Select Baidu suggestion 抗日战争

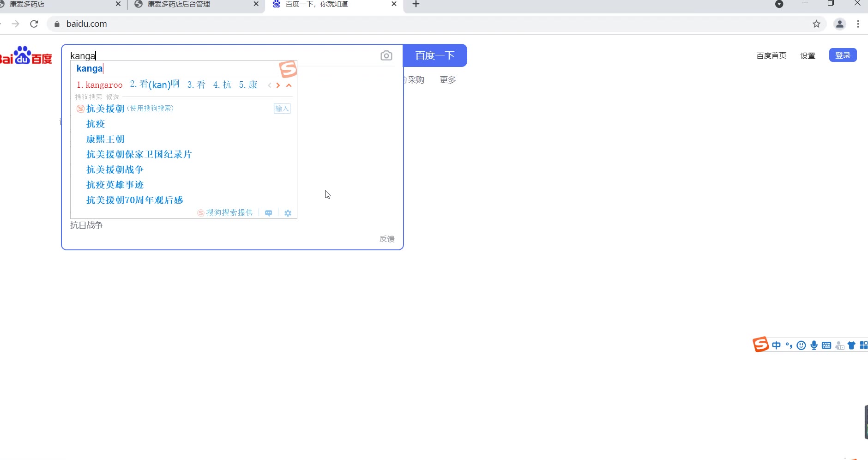coord(86,225)
